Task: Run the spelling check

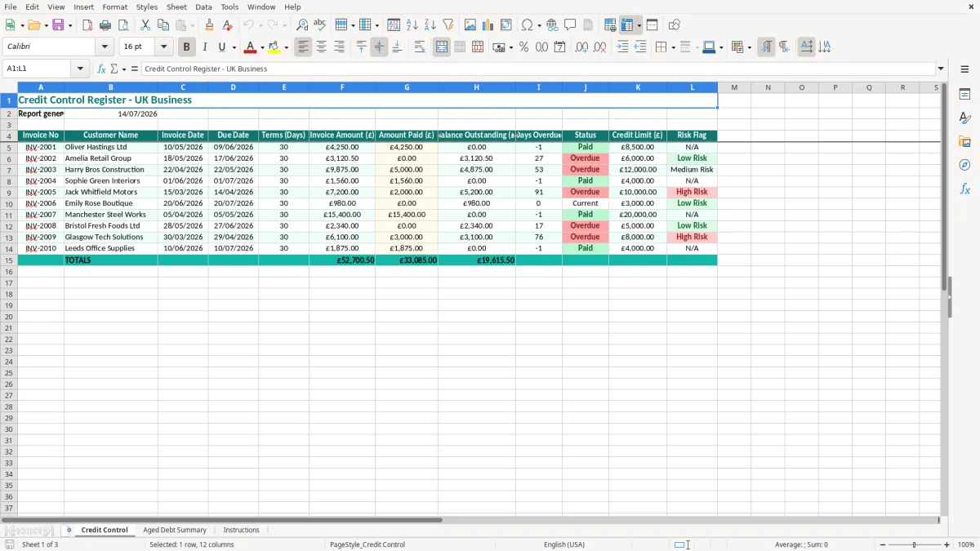Action: (x=320, y=25)
